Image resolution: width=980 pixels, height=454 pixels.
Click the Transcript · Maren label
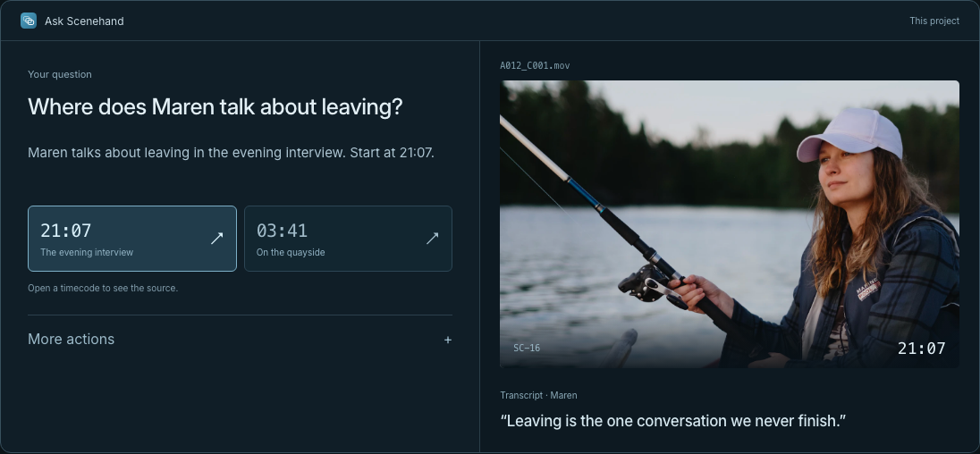[538, 395]
